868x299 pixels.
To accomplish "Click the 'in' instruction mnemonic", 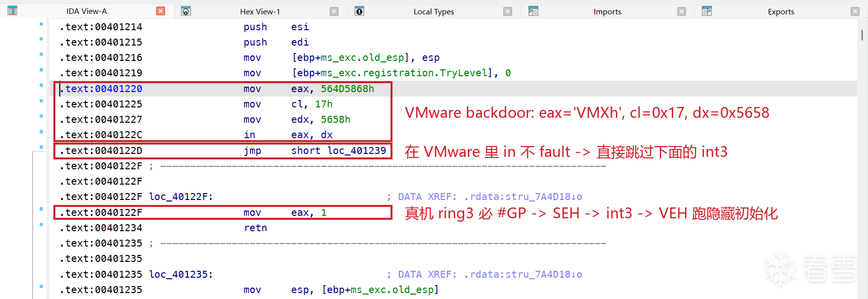I will [250, 135].
